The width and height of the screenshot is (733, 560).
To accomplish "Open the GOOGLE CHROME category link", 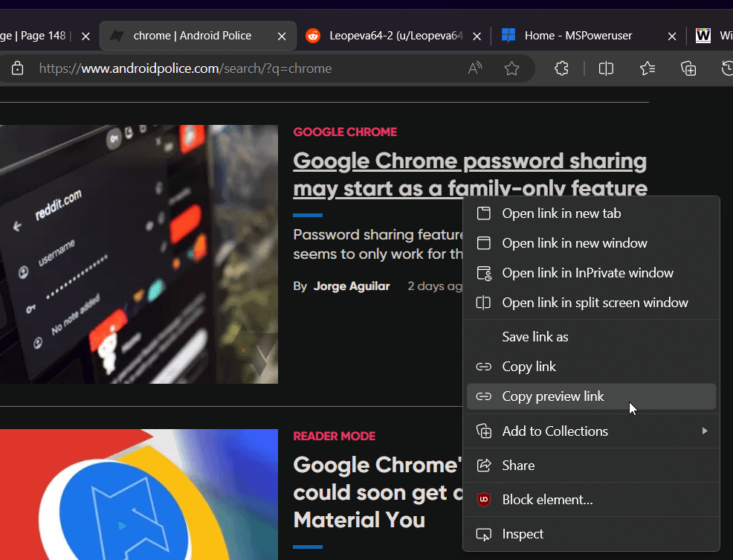I will click(345, 132).
